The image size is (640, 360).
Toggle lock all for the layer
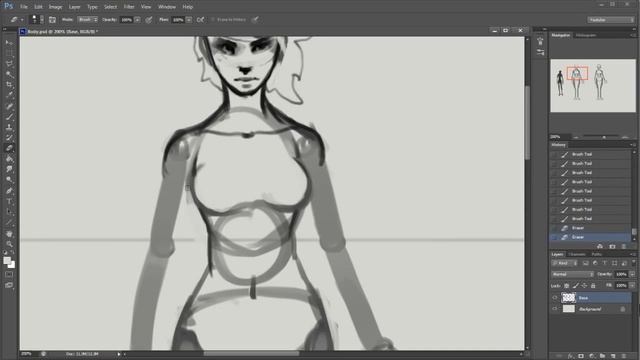[x=593, y=285]
